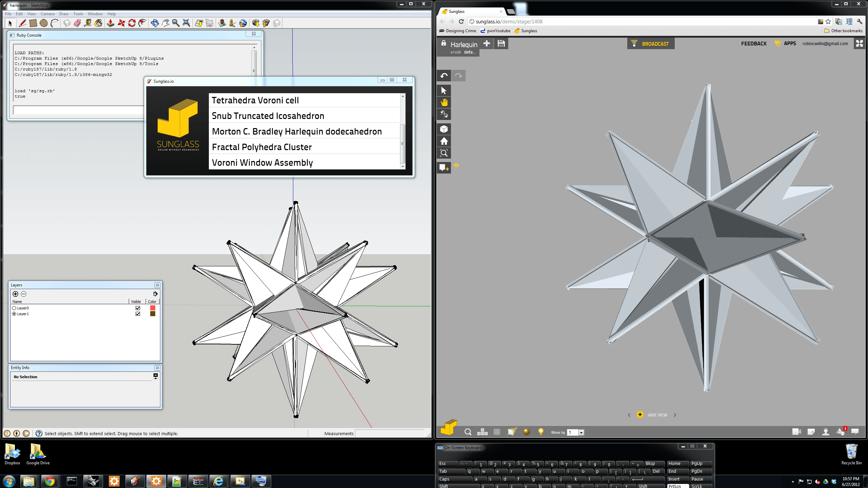This screenshot has height=488, width=868.
Task: Set Layer0 as the active layer
Action: point(14,308)
